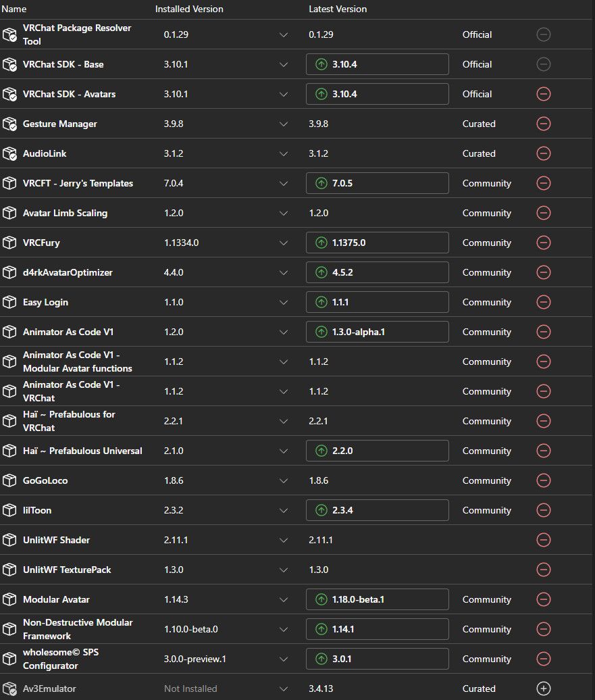Add the Av3Emulator package with plus icon

click(543, 689)
